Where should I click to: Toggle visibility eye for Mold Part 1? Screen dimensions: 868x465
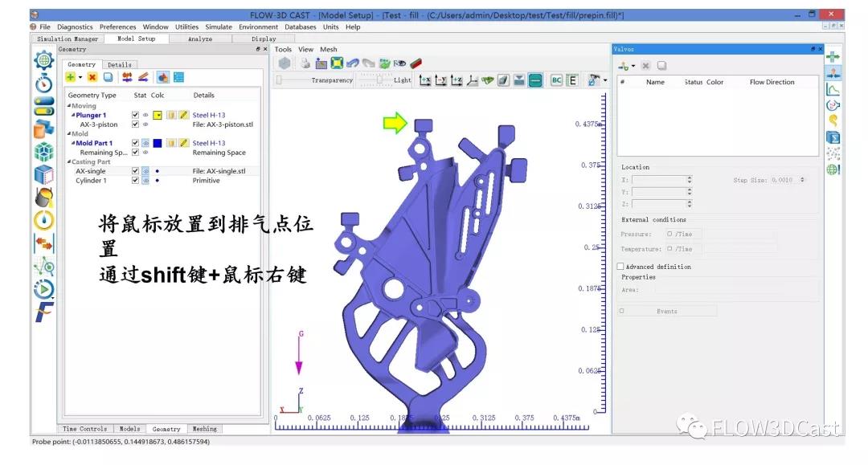point(145,143)
